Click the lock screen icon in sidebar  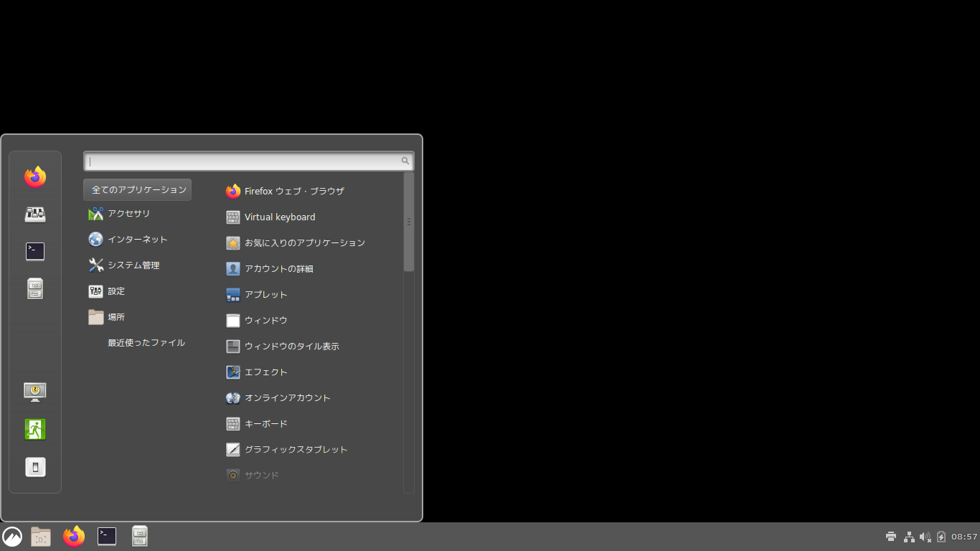point(35,392)
